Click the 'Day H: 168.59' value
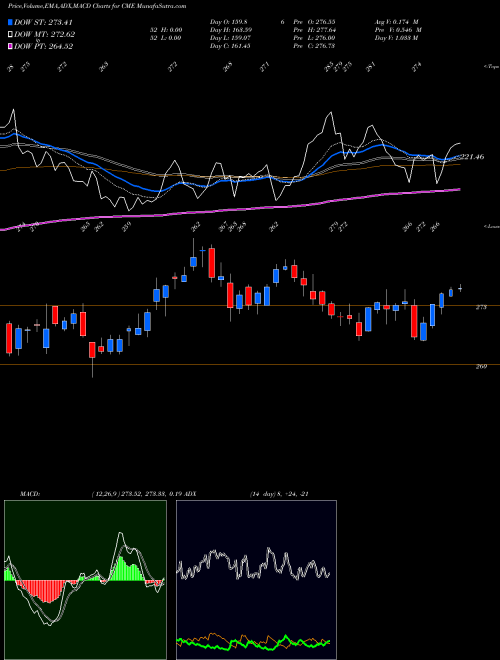This screenshot has height=660, width=500. pyautogui.click(x=231, y=30)
